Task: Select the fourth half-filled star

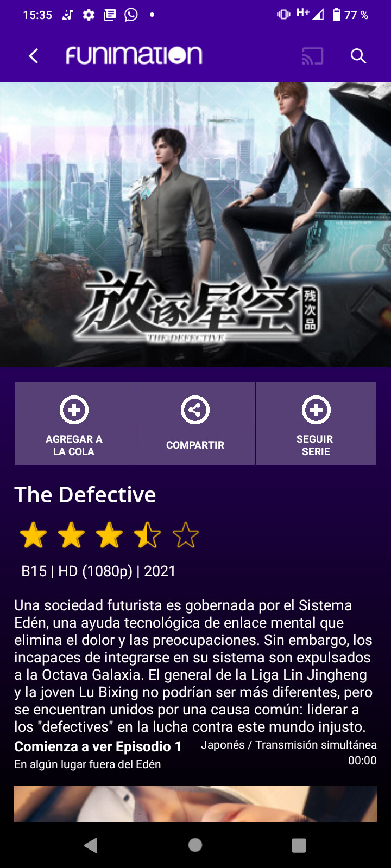Action: 147,535
